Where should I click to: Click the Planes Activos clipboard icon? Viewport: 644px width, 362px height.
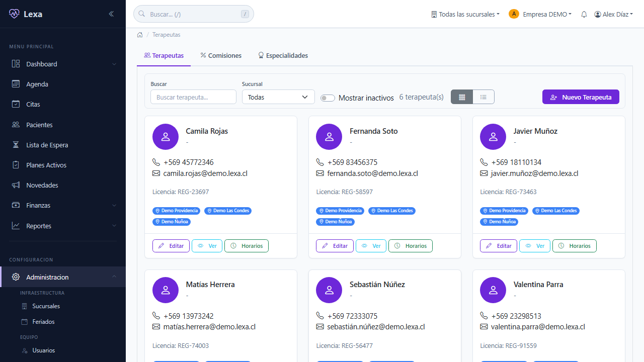pyautogui.click(x=16, y=165)
